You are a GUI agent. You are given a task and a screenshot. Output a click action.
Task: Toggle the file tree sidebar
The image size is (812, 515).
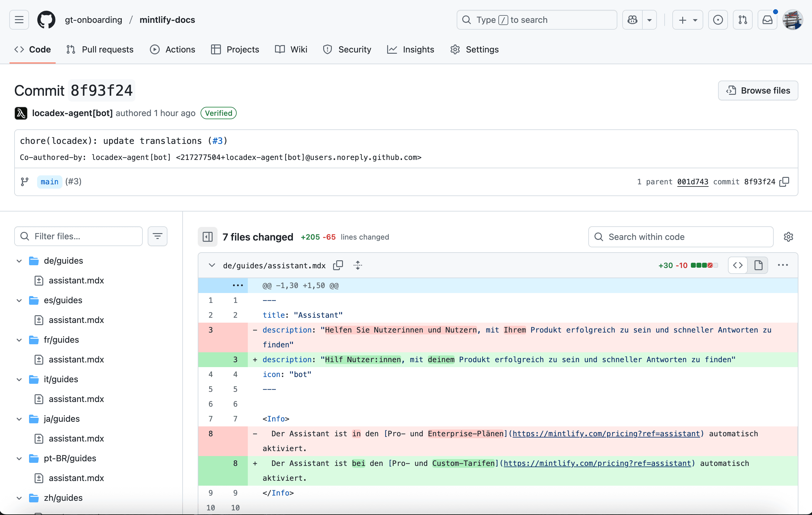pyautogui.click(x=207, y=237)
